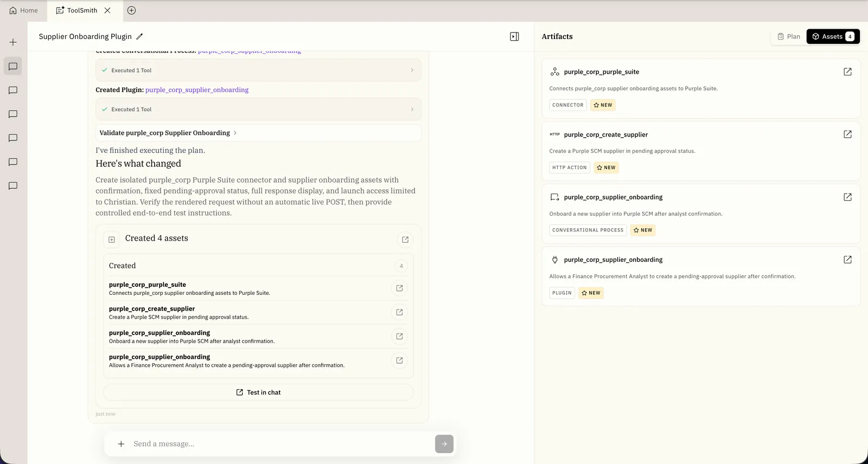Open the Plugin artifact card's external icon
The width and height of the screenshot is (868, 464).
pyautogui.click(x=847, y=260)
